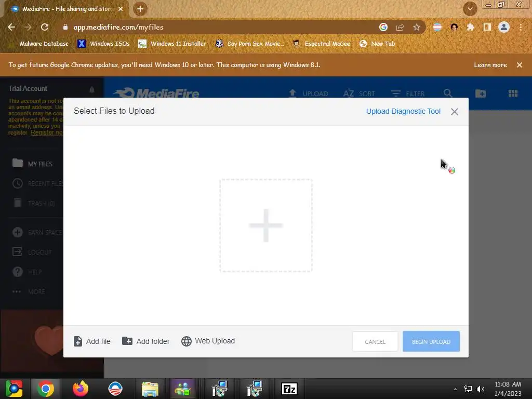Click the browser forward arrow
Image resolution: width=532 pixels, height=399 pixels.
point(28,27)
